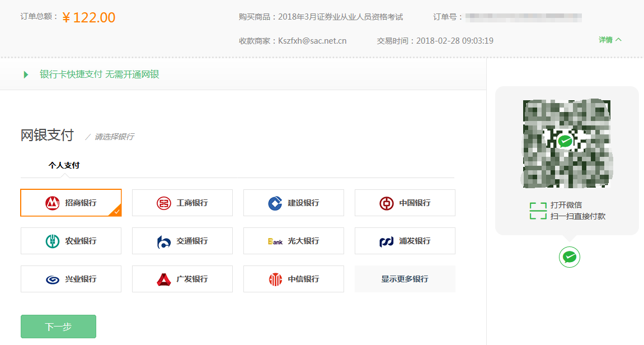This screenshot has height=345, width=644.
Task: Click the order total ￥122.00
Action: (x=89, y=17)
